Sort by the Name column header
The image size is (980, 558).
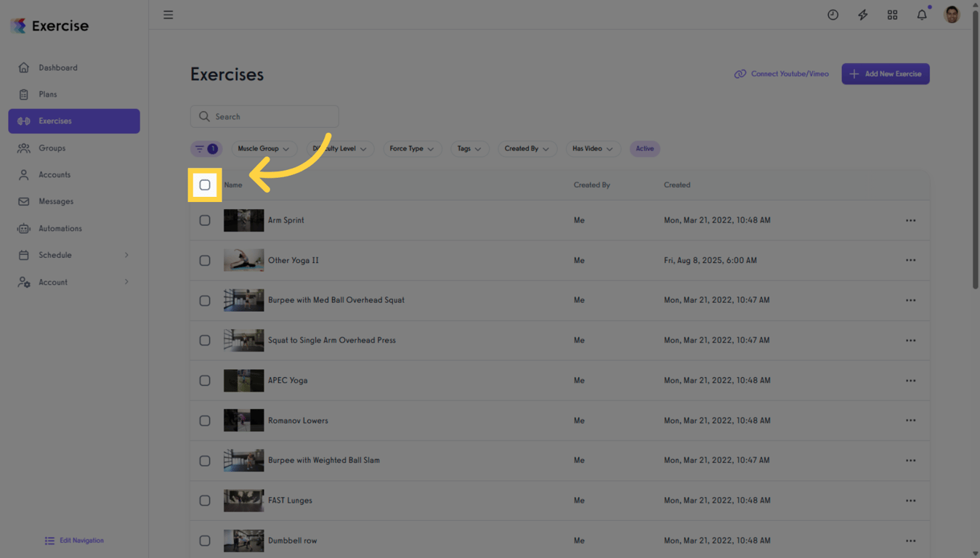point(233,185)
